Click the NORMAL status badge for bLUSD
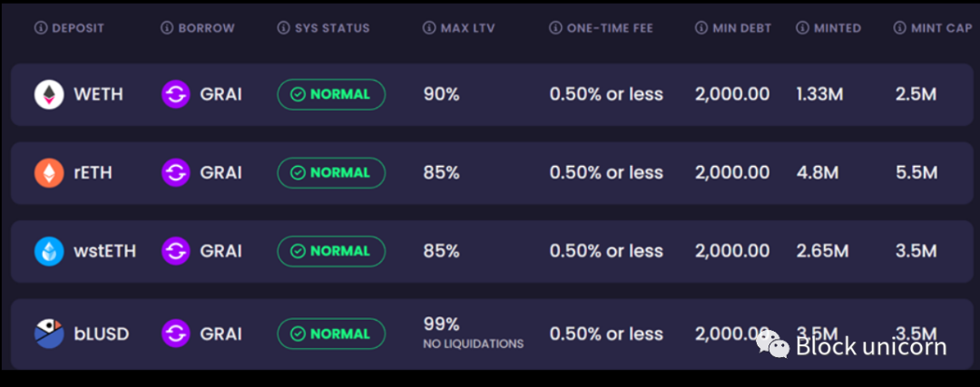This screenshot has width=980, height=387. pyautogui.click(x=331, y=334)
